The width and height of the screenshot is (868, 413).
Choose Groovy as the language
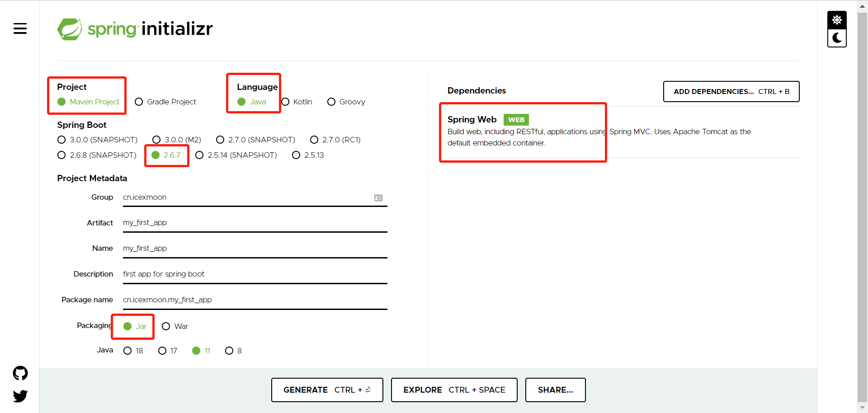[x=346, y=102]
